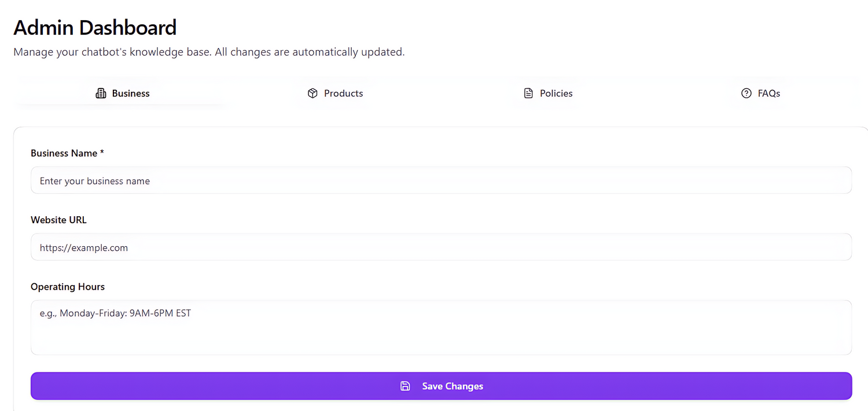Viewport: 868px width, 411px height.
Task: Select the Business tab
Action: coord(122,93)
